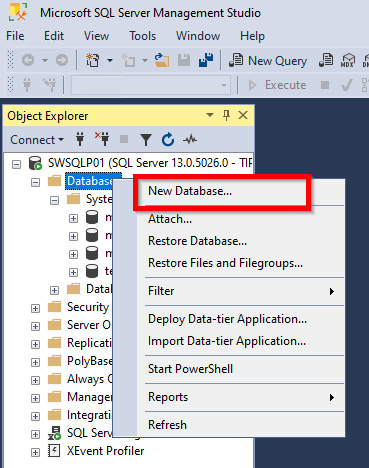Select XEvent Profiler tree item
Viewport: 369px width, 468px height.
pyautogui.click(x=105, y=451)
